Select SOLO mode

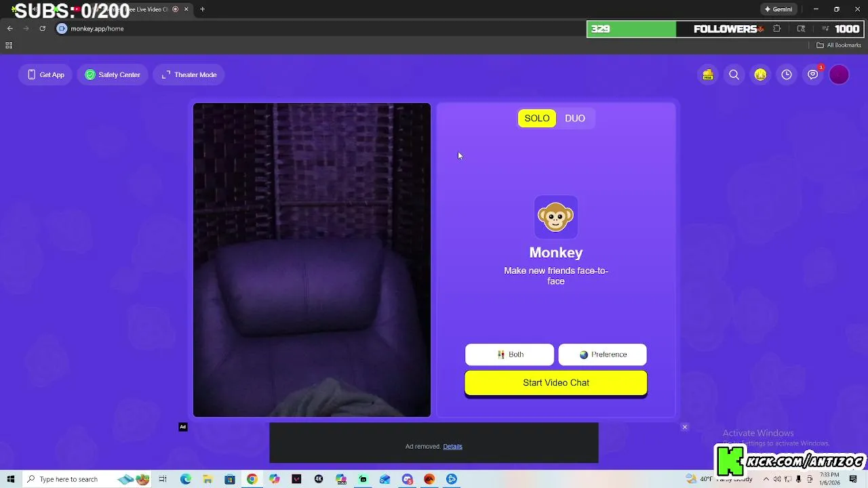pos(537,118)
